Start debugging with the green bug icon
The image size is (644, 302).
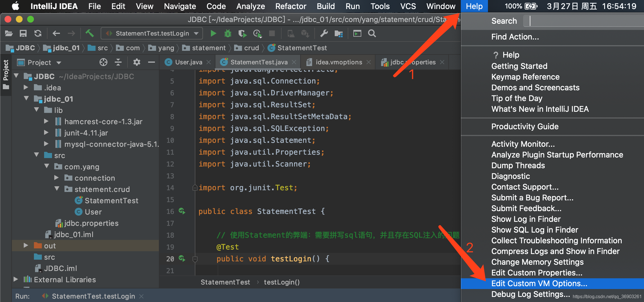pos(228,34)
